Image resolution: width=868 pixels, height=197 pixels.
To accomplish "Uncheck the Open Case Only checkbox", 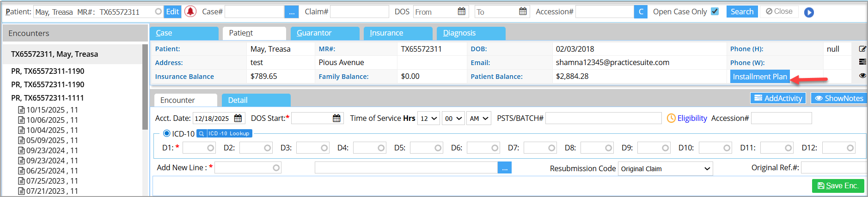I will tap(715, 12).
